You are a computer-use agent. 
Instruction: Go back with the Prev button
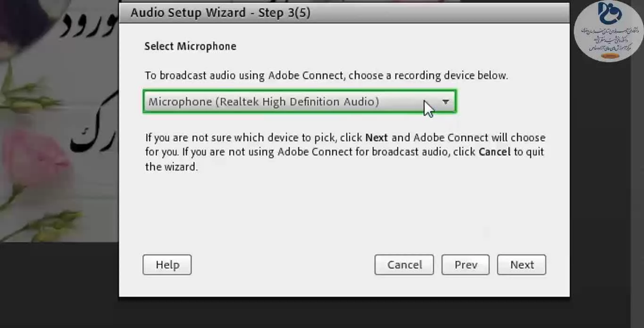(x=465, y=265)
